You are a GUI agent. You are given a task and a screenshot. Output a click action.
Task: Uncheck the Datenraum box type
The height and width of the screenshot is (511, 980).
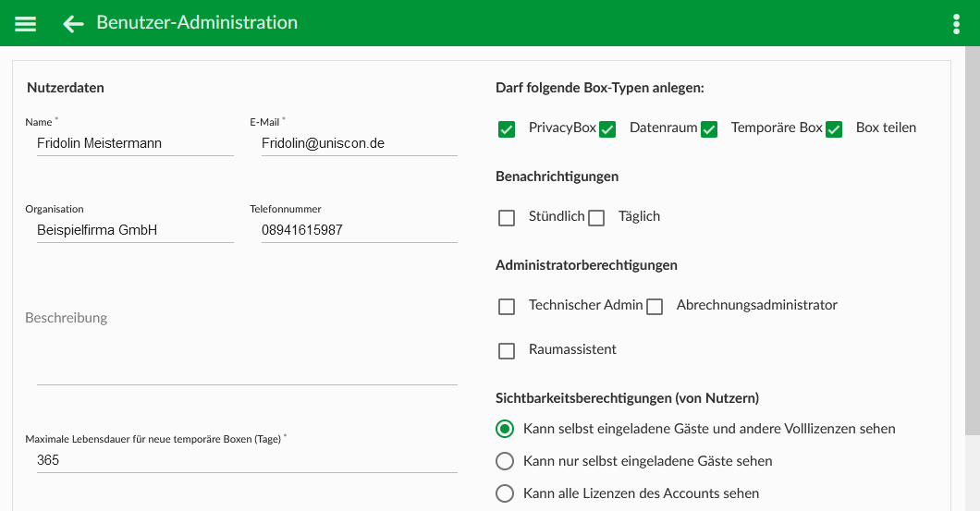(x=607, y=129)
